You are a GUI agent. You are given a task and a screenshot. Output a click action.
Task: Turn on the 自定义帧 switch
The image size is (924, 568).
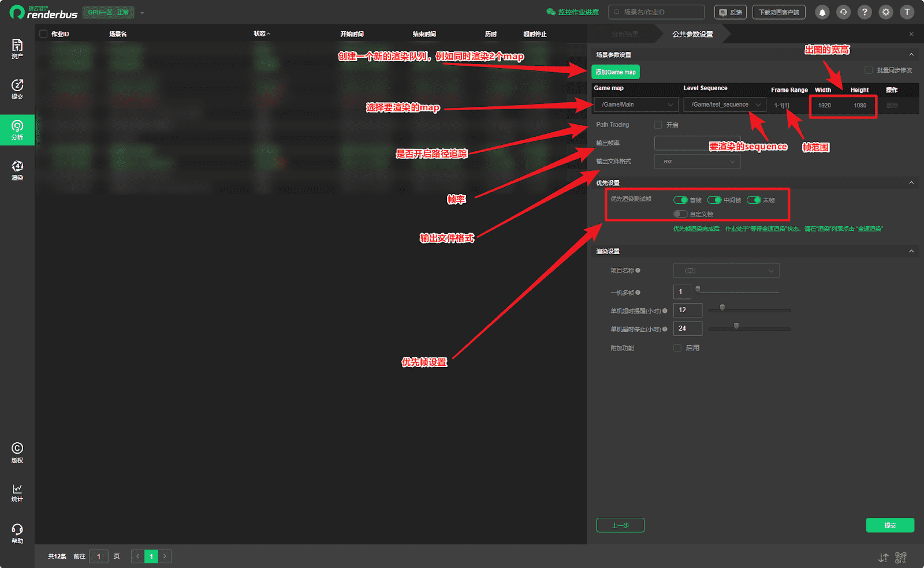pos(680,214)
